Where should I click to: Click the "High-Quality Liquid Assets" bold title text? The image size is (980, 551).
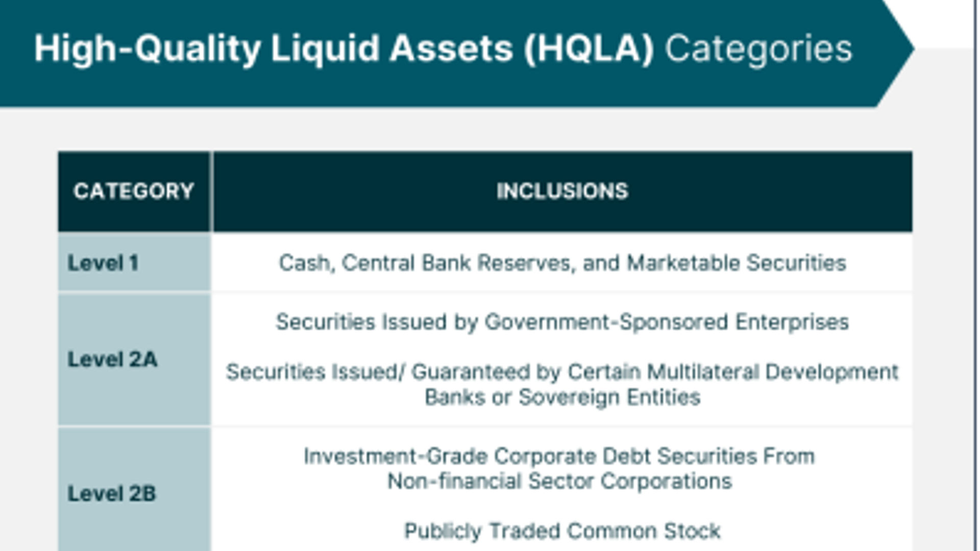click(273, 49)
